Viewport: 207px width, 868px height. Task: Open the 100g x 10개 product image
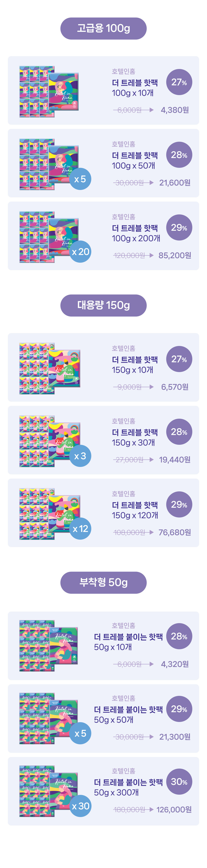49,92
